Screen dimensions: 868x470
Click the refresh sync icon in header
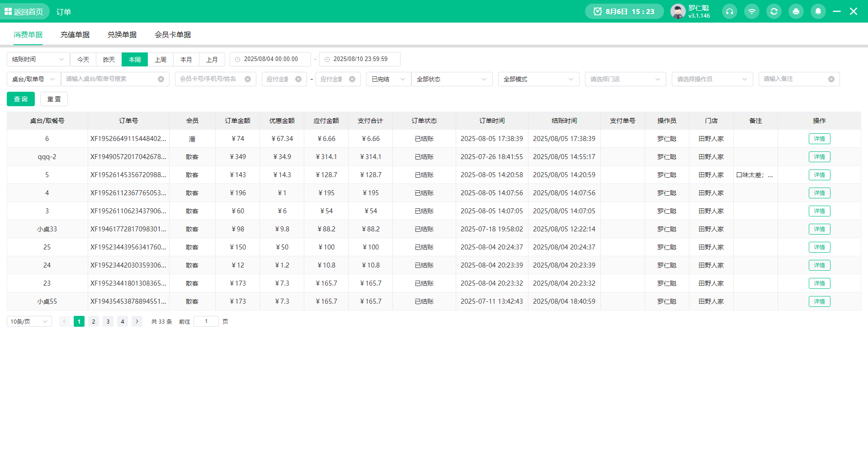point(774,11)
